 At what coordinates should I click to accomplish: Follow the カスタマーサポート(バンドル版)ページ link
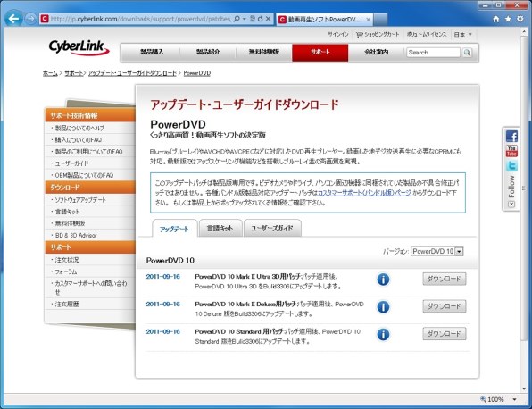coord(364,193)
